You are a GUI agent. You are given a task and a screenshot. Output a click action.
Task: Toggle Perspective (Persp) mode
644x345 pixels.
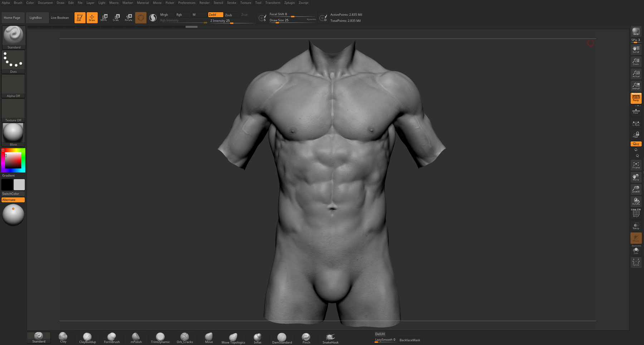coord(636,98)
